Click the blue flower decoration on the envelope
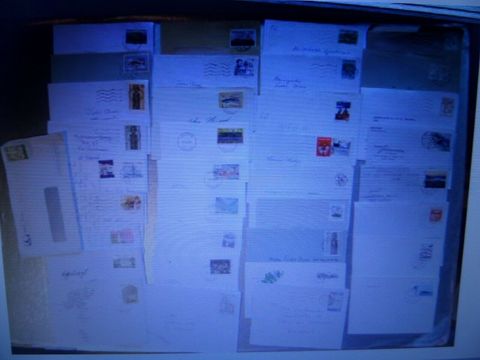This screenshot has width=480, height=360. click(x=272, y=277)
